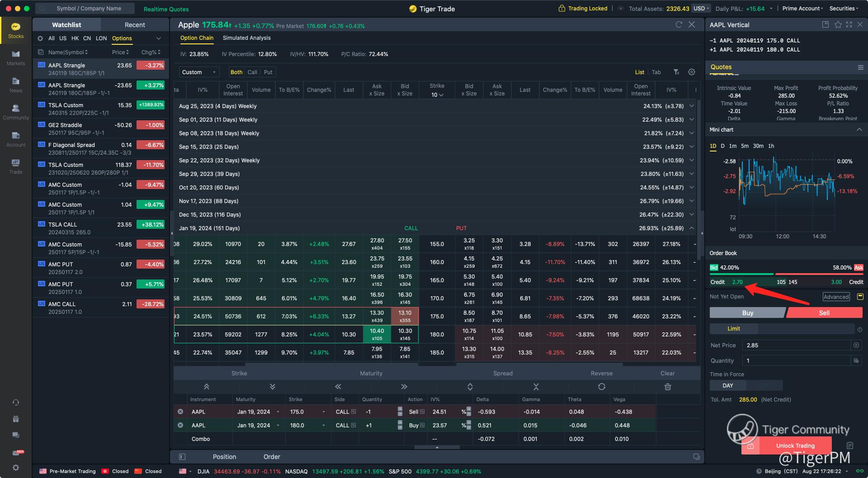This screenshot has height=478, width=868.
Task: Switch option chain layout to Tab view
Action: pos(656,72)
